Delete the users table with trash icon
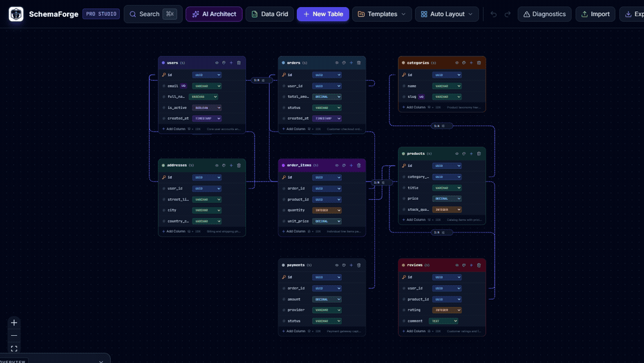The height and width of the screenshot is (363, 644). (x=239, y=63)
